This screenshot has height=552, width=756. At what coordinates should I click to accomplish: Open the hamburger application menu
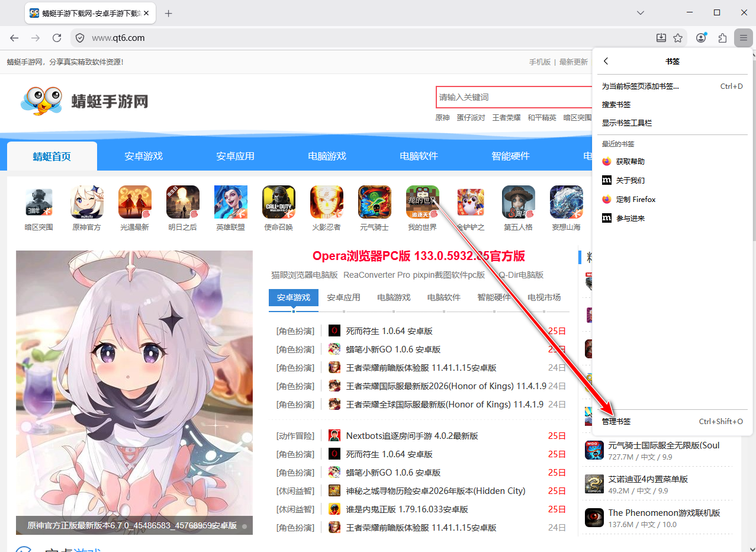point(743,38)
